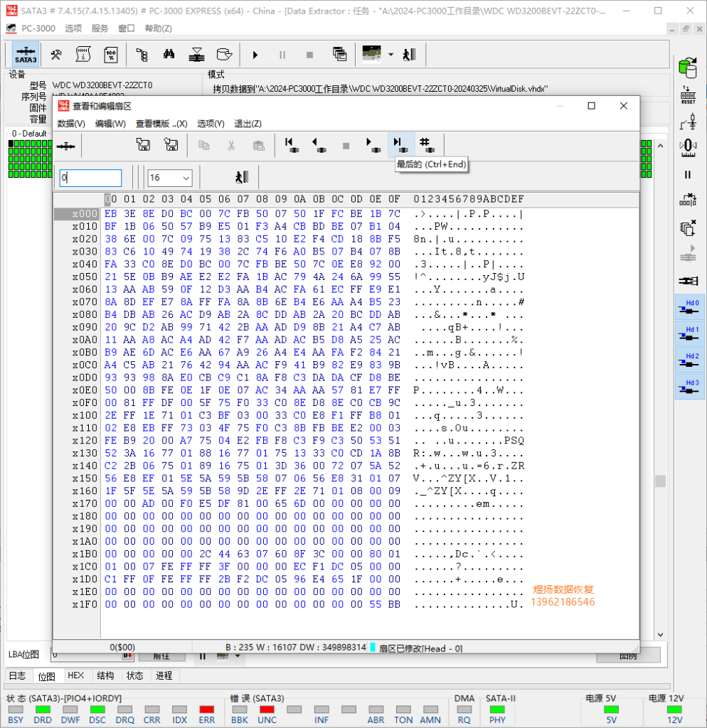Open the 编辑(W) menu in sector editor
Image resolution: width=707 pixels, height=728 pixels.
[x=110, y=124]
